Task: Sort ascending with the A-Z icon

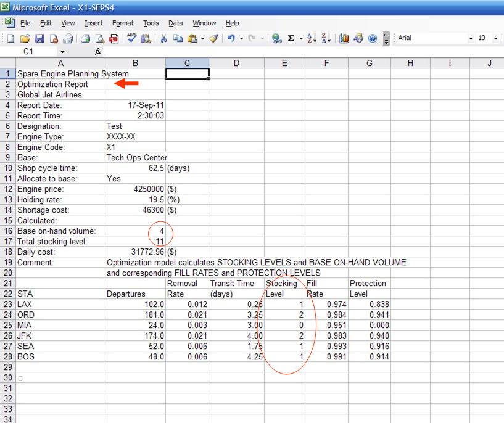Action: [x=312, y=38]
